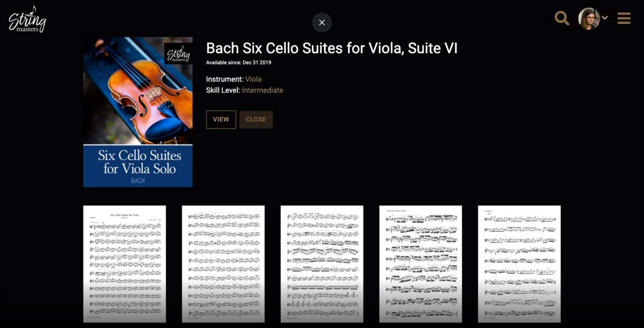
Task: Click the String Masters badge on cover
Action: click(178, 53)
